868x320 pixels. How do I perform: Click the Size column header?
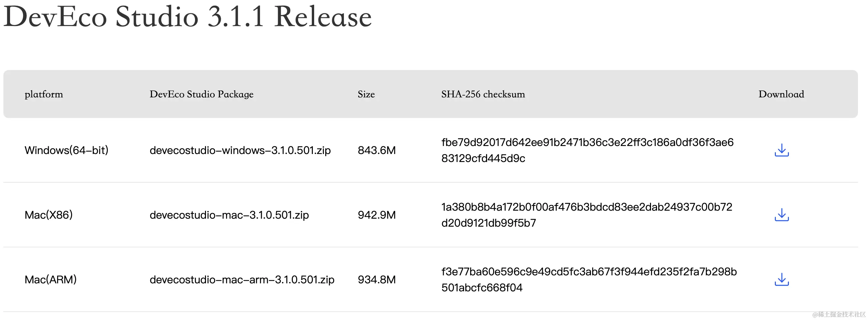(x=366, y=94)
